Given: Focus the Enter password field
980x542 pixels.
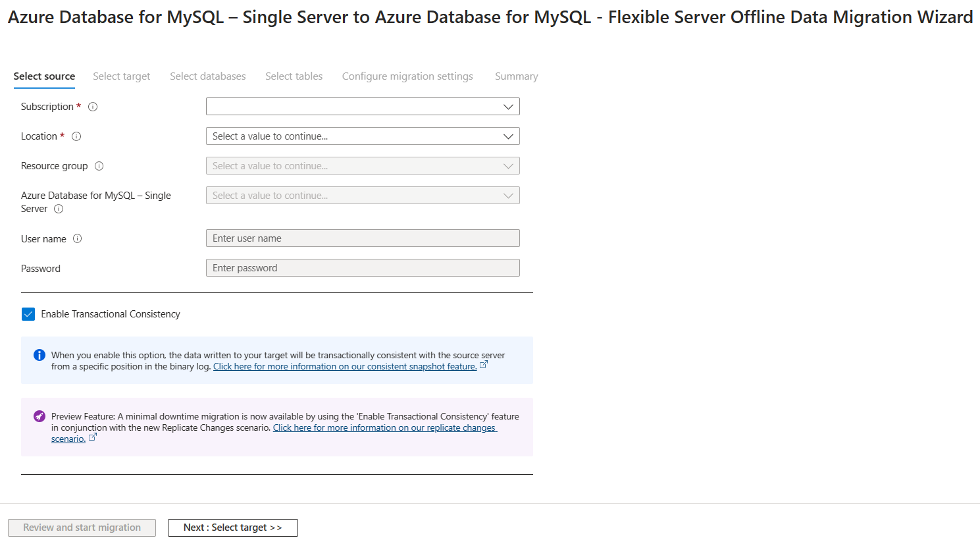Looking at the screenshot, I should click(363, 268).
